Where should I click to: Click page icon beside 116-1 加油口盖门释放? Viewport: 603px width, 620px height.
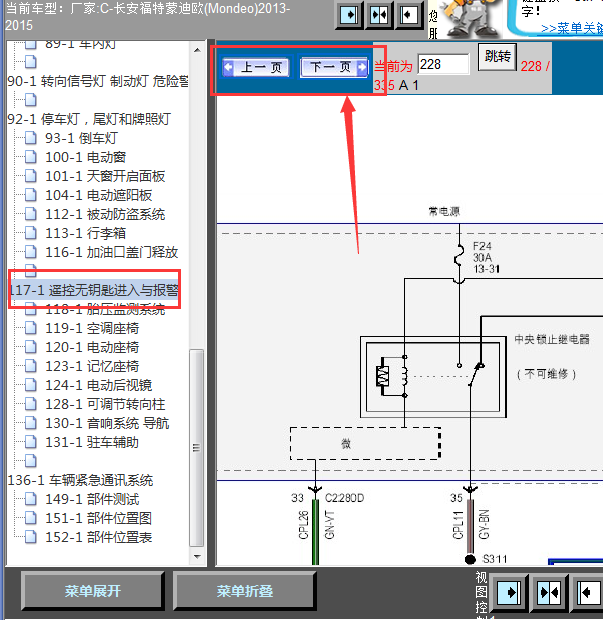[31, 252]
